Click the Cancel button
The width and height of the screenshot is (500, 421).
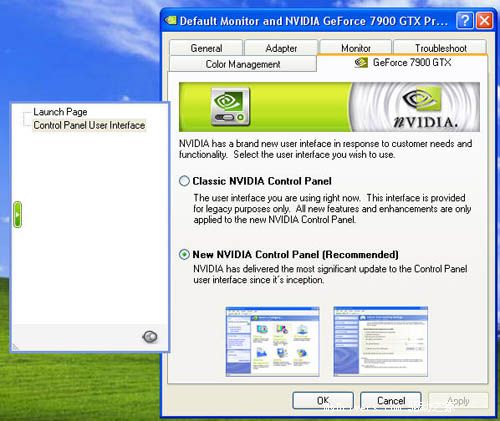[391, 400]
